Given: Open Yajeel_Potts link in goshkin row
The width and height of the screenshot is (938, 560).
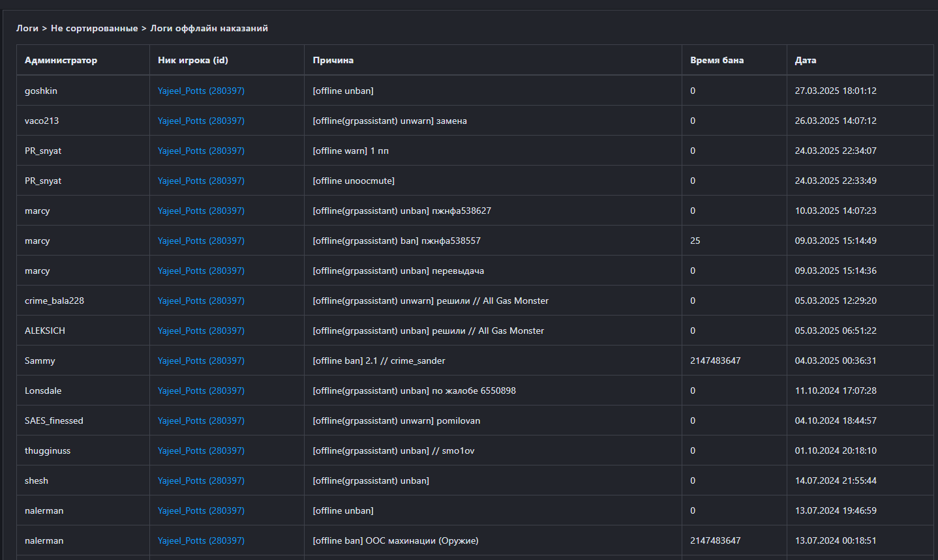Looking at the screenshot, I should 201,91.
